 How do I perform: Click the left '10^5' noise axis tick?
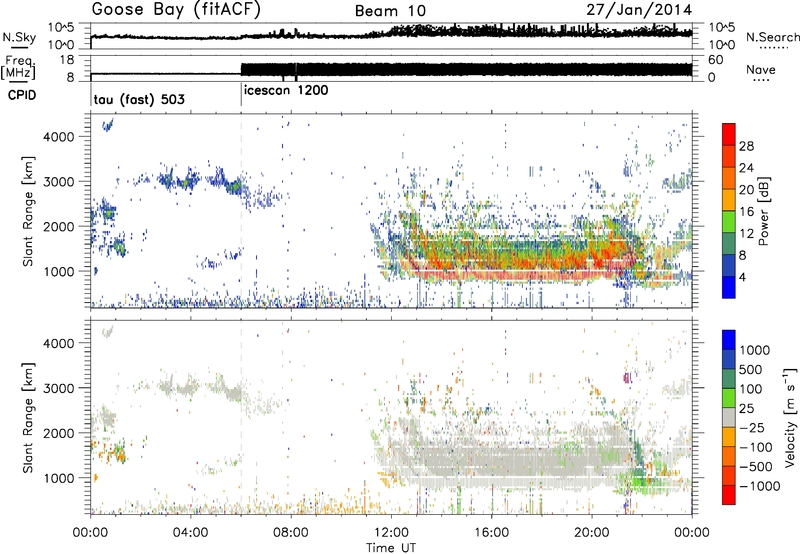click(61, 27)
